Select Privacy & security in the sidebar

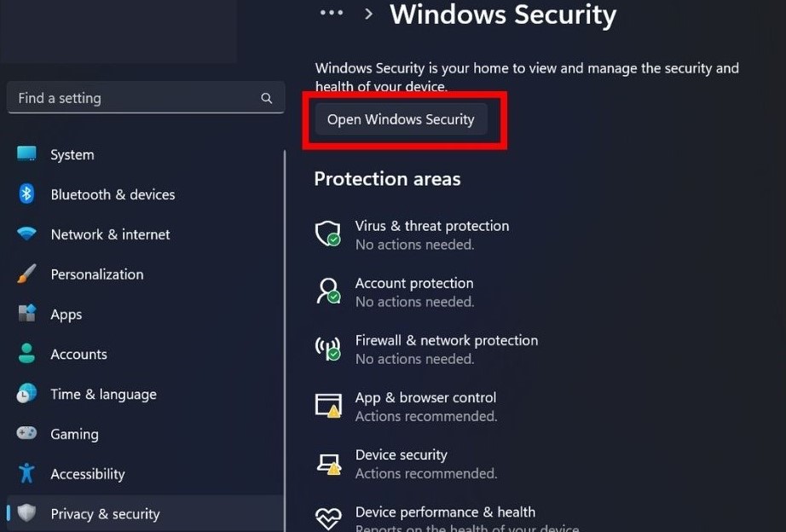(x=105, y=513)
